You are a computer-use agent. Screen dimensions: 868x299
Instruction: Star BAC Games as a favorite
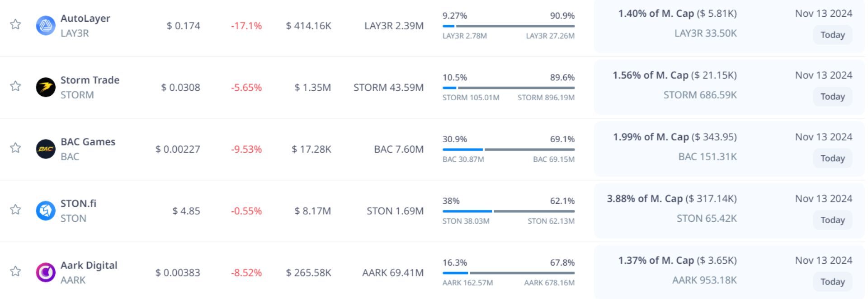click(x=16, y=148)
